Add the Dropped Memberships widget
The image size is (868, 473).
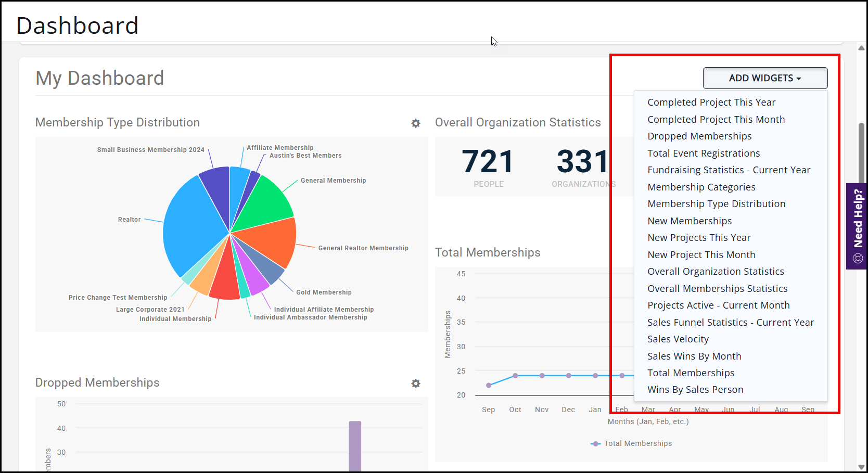pos(699,136)
